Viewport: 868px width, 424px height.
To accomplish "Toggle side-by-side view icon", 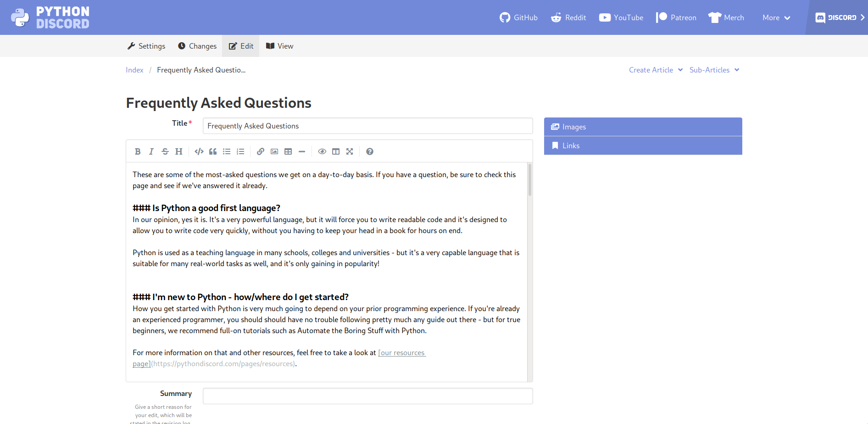I will [336, 151].
